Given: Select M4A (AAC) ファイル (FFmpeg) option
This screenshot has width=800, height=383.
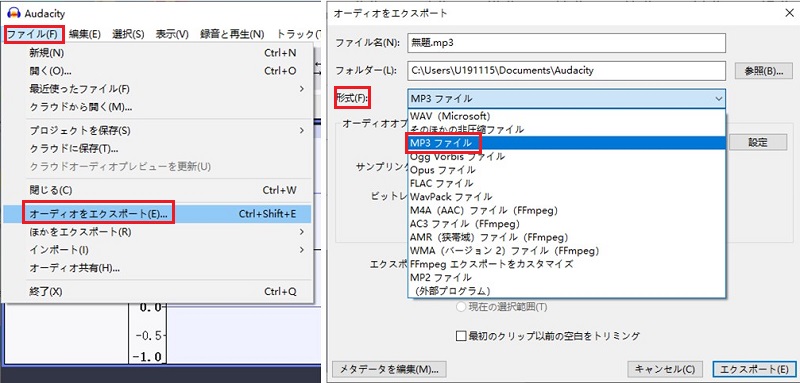Looking at the screenshot, I should point(566,210).
